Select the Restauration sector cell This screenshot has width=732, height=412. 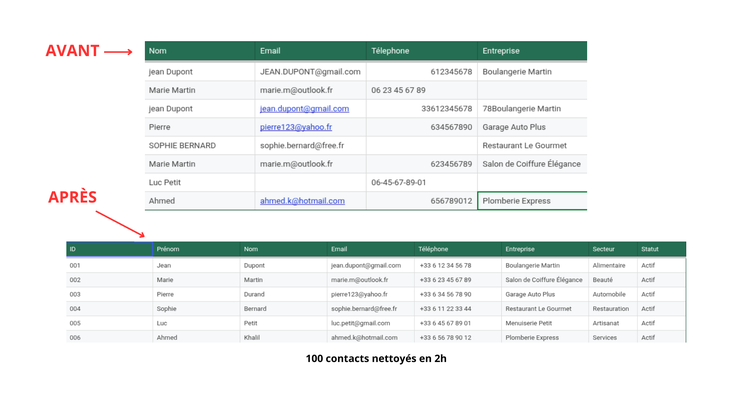pos(610,309)
